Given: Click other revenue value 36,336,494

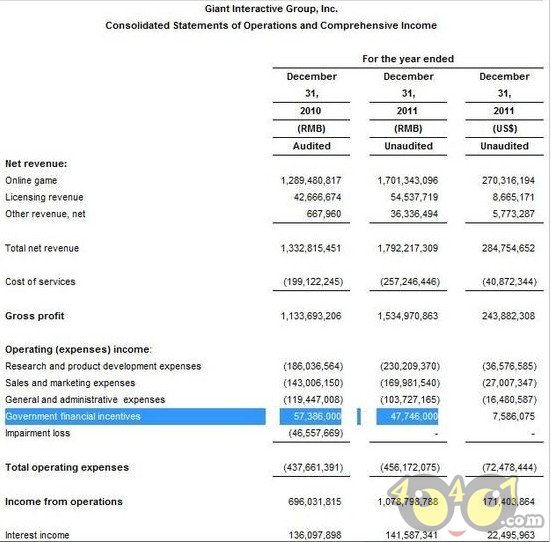Looking at the screenshot, I should tap(415, 214).
